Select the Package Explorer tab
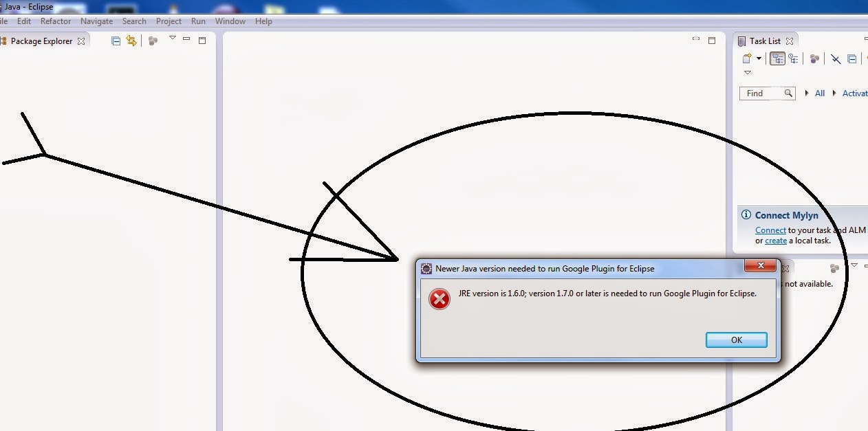Image resolution: width=868 pixels, height=431 pixels. point(41,41)
